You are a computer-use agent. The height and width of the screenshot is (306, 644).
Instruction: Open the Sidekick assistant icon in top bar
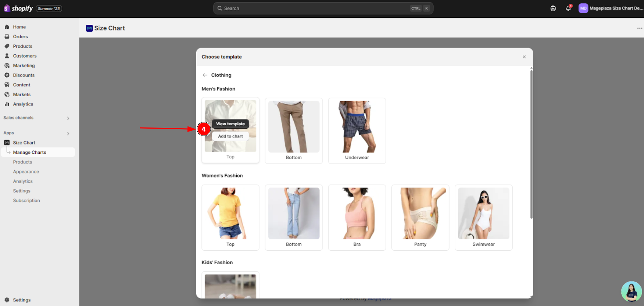tap(553, 8)
